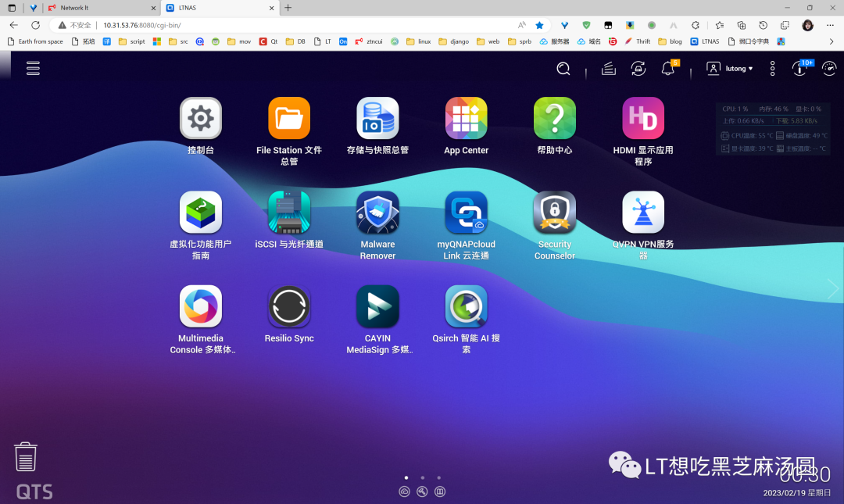Open the dashboard gauge icon
The height and width of the screenshot is (504, 844).
[829, 69]
